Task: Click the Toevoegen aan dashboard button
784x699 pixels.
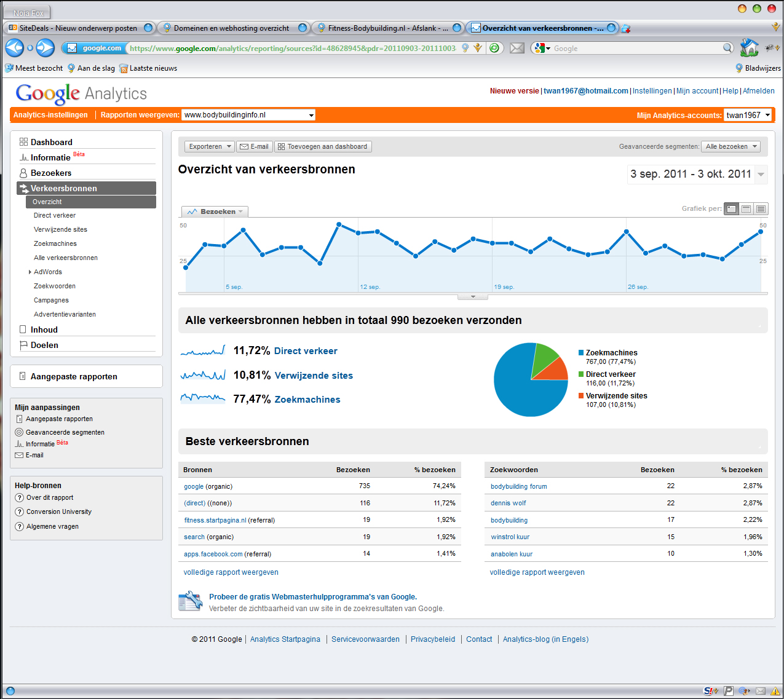Action: pos(323,146)
